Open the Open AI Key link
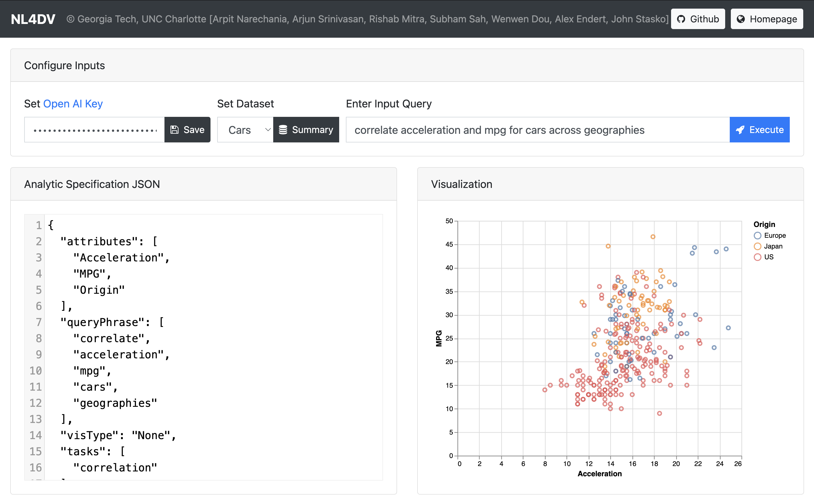 click(73, 104)
